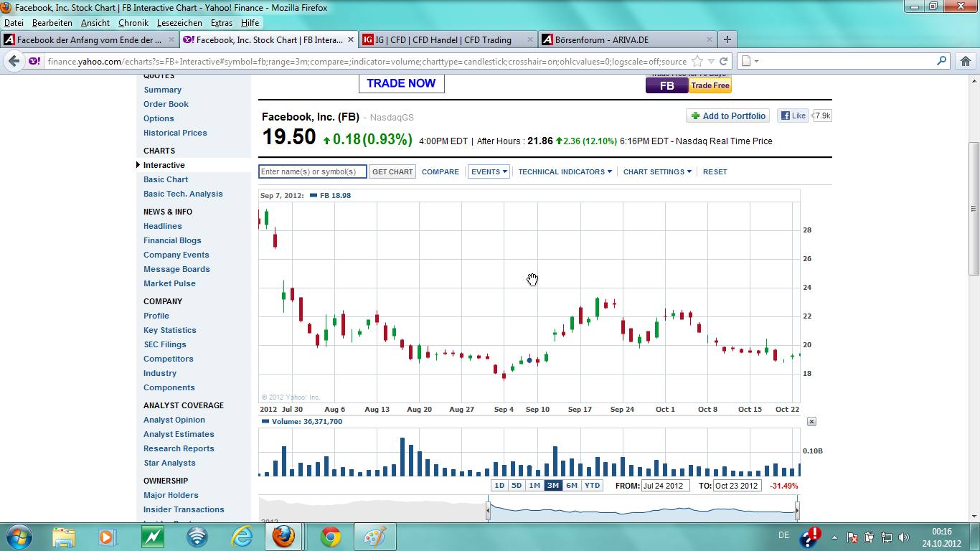Open the Analyst Estimates link

pyautogui.click(x=179, y=434)
